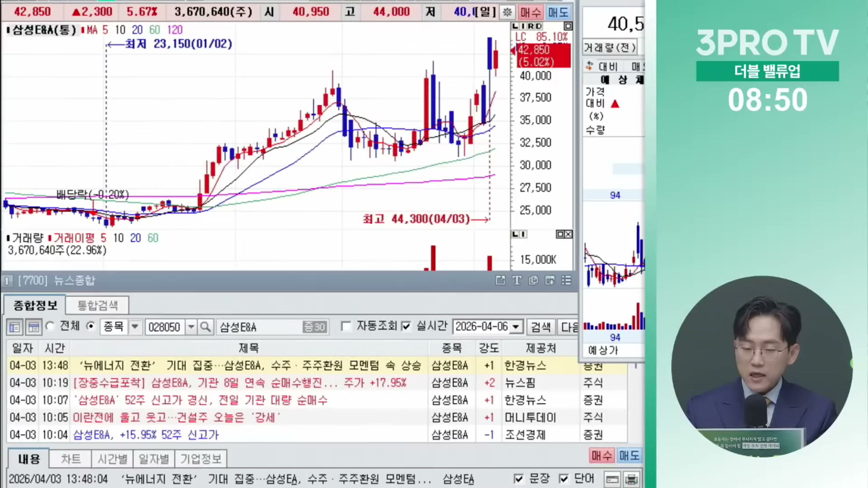868x488 pixels.
Task: Switch to the 통합검색 tab
Action: tap(98, 306)
